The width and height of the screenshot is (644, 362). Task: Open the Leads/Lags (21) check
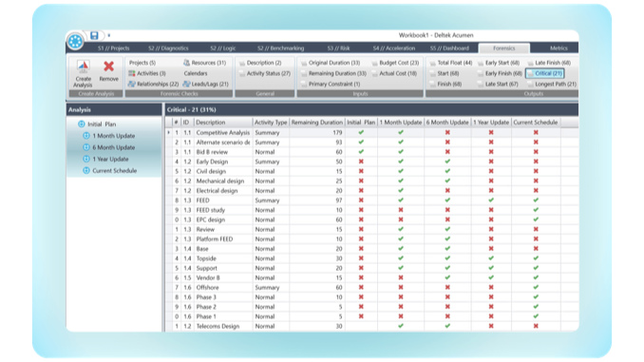point(206,84)
